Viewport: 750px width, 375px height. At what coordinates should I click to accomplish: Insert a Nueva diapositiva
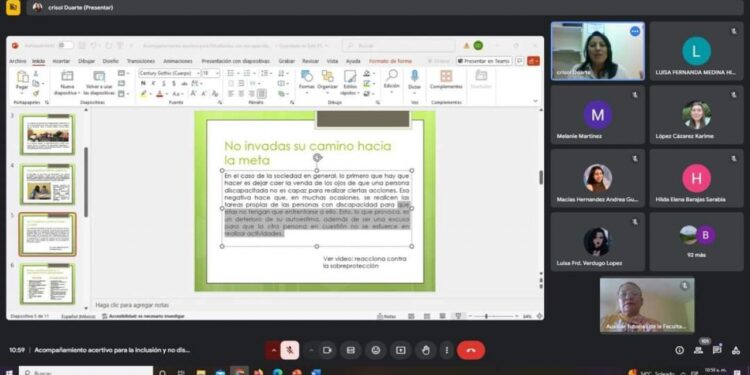click(x=67, y=82)
